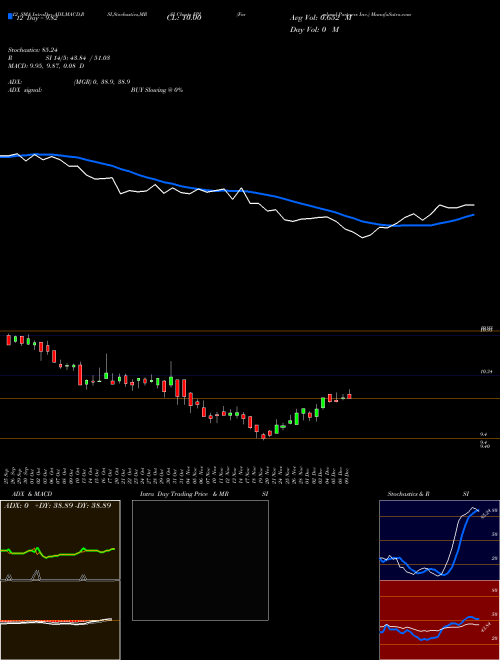This screenshot has width=500, height=660.
Task: Click inside the empty Intra Day Trading chart box
Action: click(200, 560)
